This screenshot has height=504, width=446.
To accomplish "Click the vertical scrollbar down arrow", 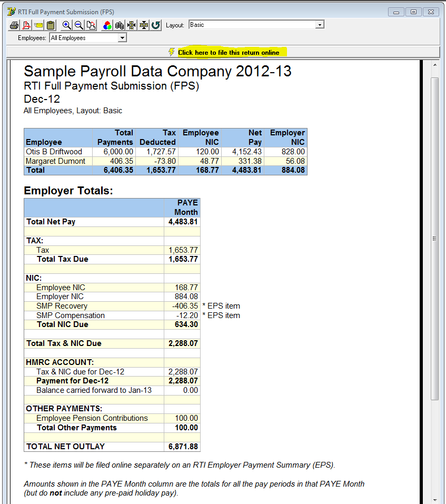I will pos(434,499).
